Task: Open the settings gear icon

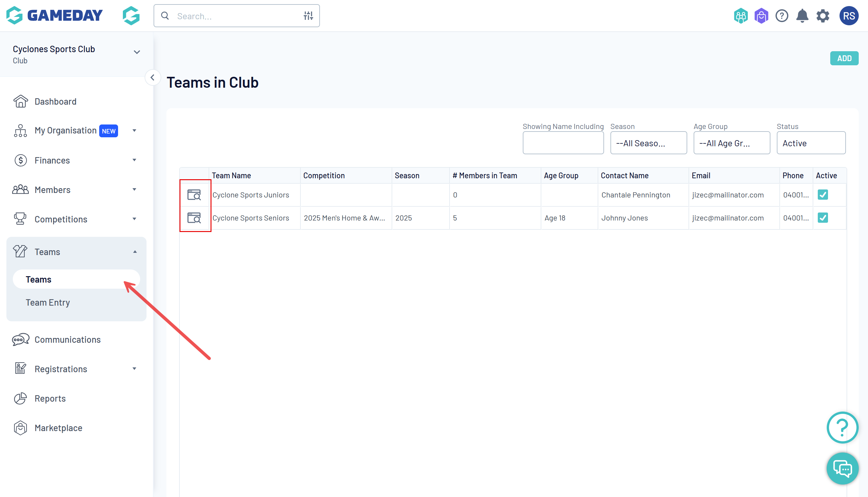Action: click(823, 16)
